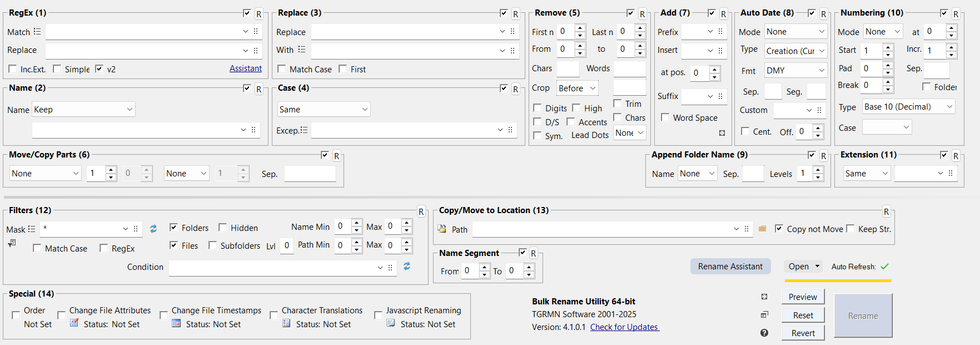Viewport: 980px width, 345px height.
Task: Open the numbering Type Base 10 (Decimal) dropdown
Action: tap(908, 107)
